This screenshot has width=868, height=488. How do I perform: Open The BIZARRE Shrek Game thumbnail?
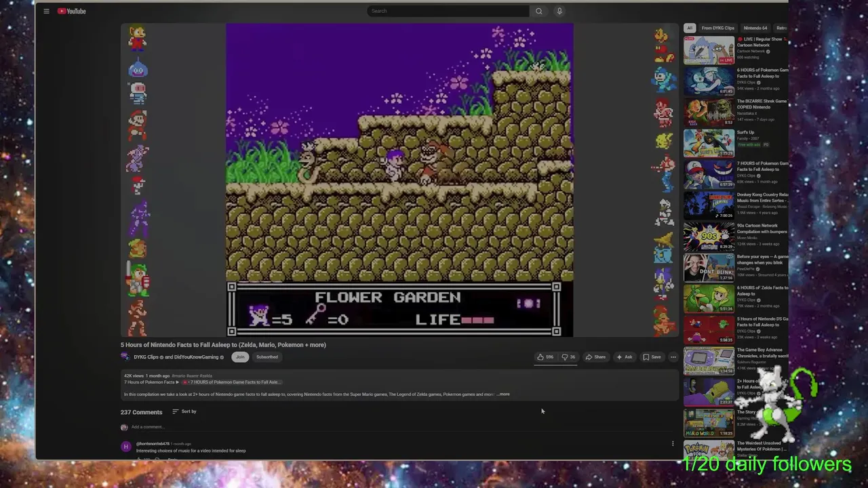(709, 113)
